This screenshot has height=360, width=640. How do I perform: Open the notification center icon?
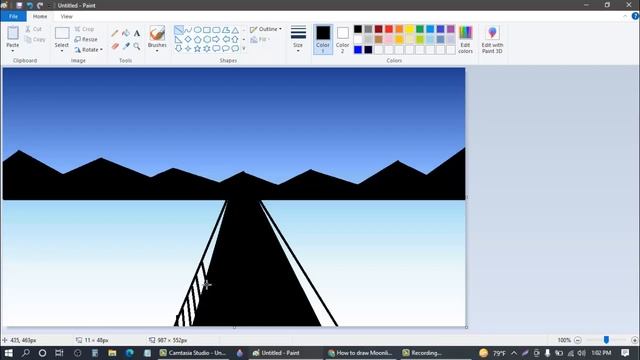click(625, 353)
